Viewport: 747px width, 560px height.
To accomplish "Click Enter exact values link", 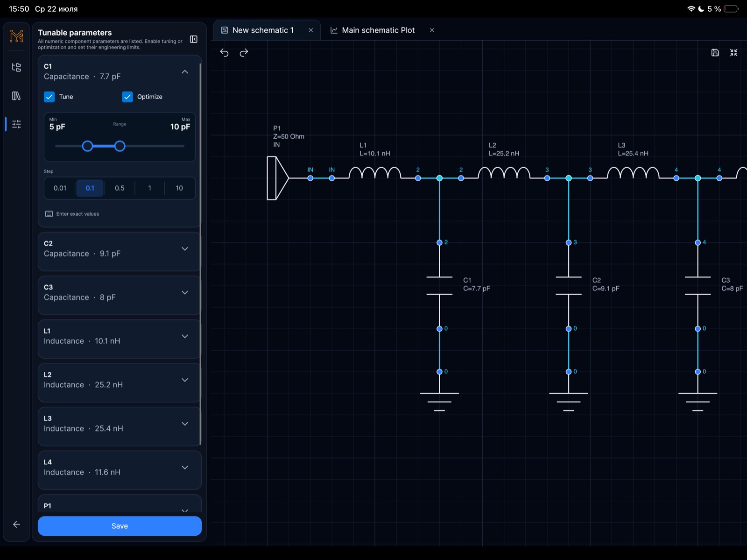I will [78, 214].
